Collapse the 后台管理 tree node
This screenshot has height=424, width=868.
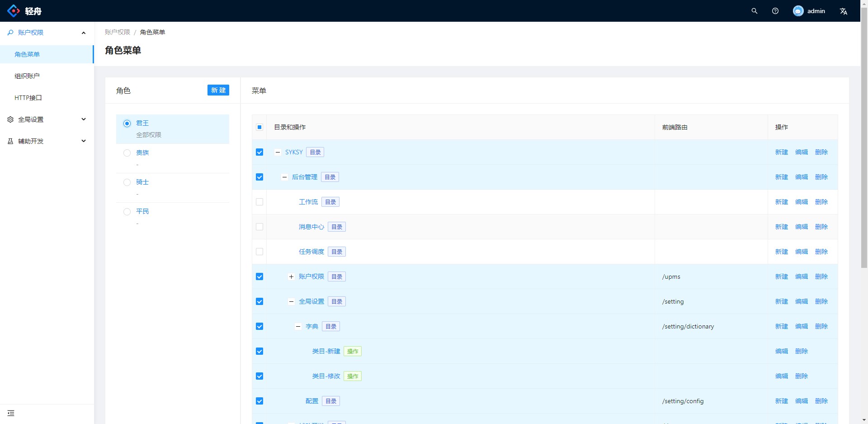pyautogui.click(x=284, y=177)
